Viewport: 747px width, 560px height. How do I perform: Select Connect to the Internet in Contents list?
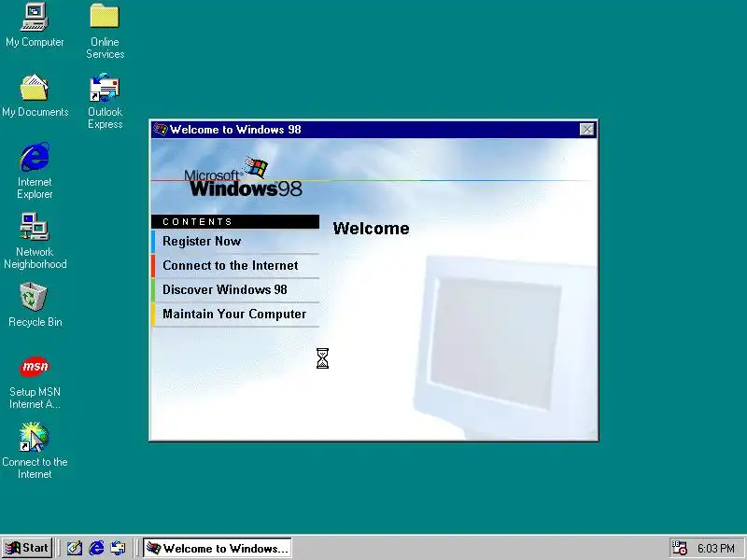pos(235,266)
